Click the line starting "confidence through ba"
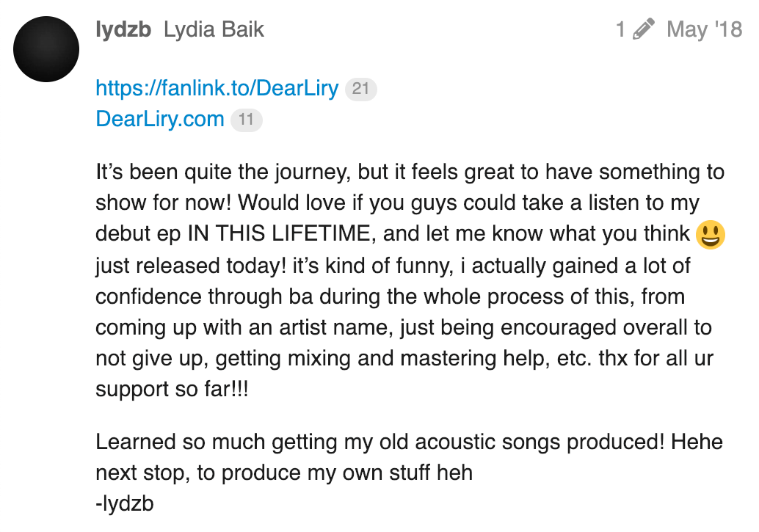The height and width of the screenshot is (532, 759). pyautogui.click(x=391, y=296)
